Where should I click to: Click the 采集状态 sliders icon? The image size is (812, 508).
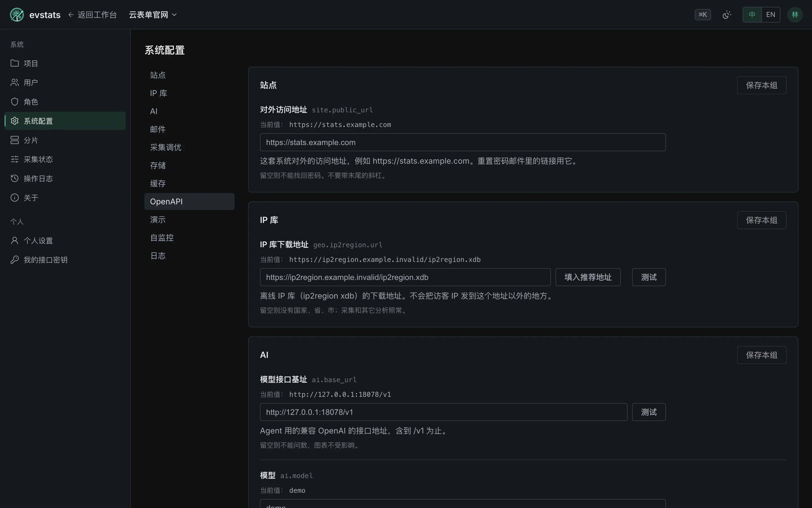coord(14,159)
